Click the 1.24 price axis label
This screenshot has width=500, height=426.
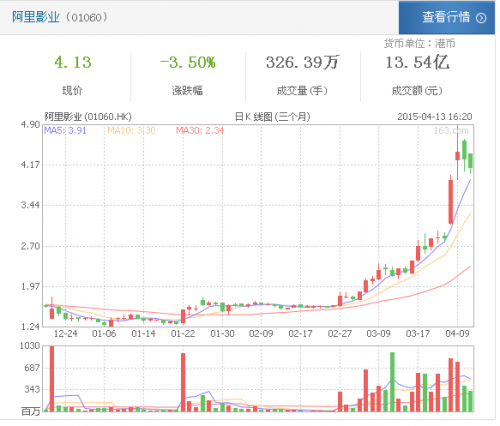point(31,326)
